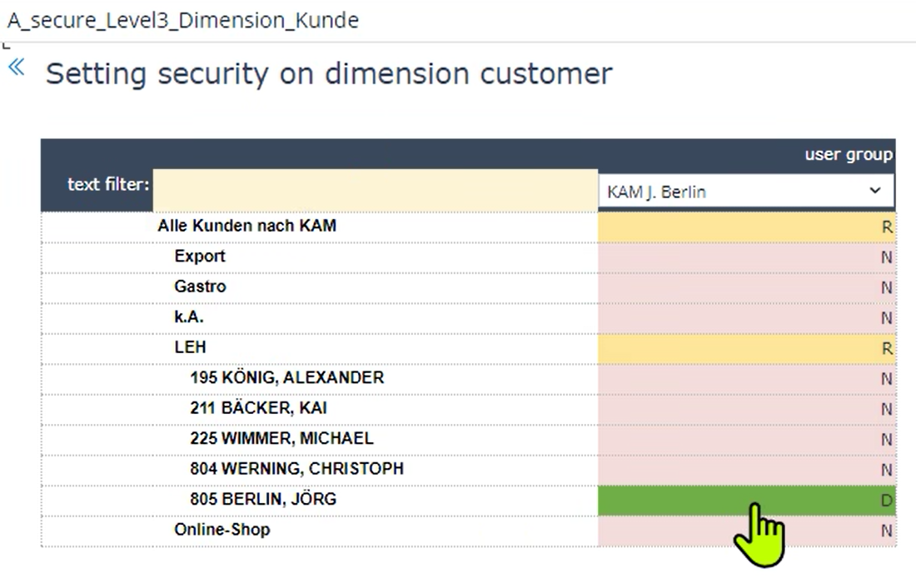Select the Gastro tree item

pos(200,287)
